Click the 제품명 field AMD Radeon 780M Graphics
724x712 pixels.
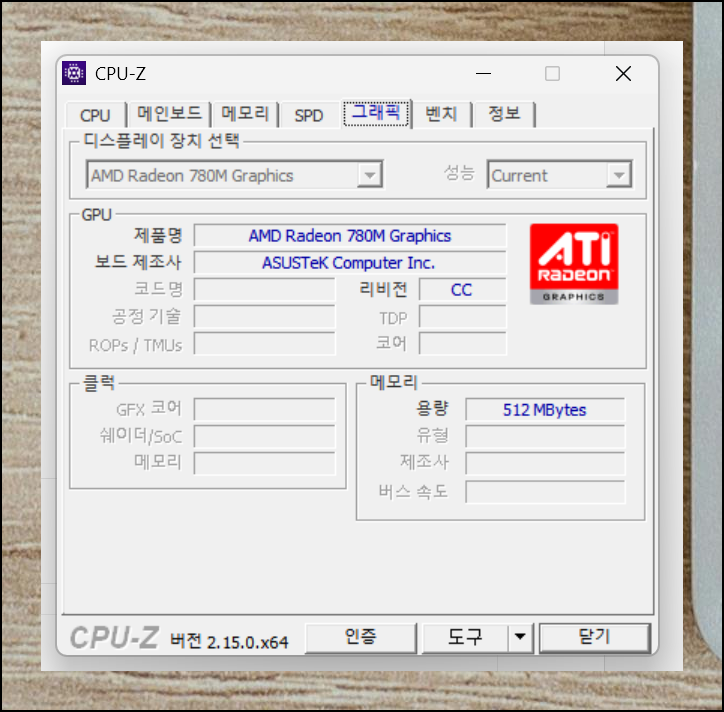pyautogui.click(x=350, y=236)
